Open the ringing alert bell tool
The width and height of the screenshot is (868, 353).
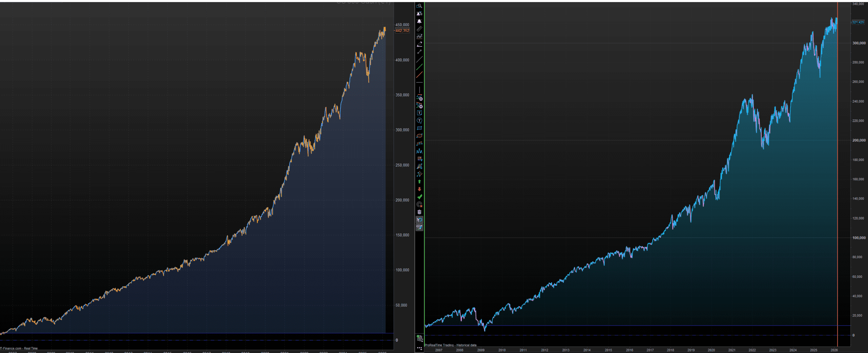click(x=419, y=21)
